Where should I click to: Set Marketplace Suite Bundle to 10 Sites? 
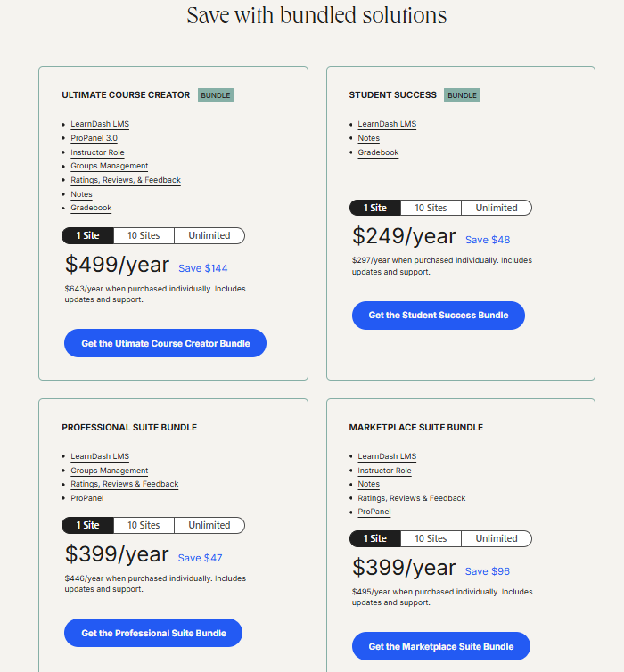431,538
